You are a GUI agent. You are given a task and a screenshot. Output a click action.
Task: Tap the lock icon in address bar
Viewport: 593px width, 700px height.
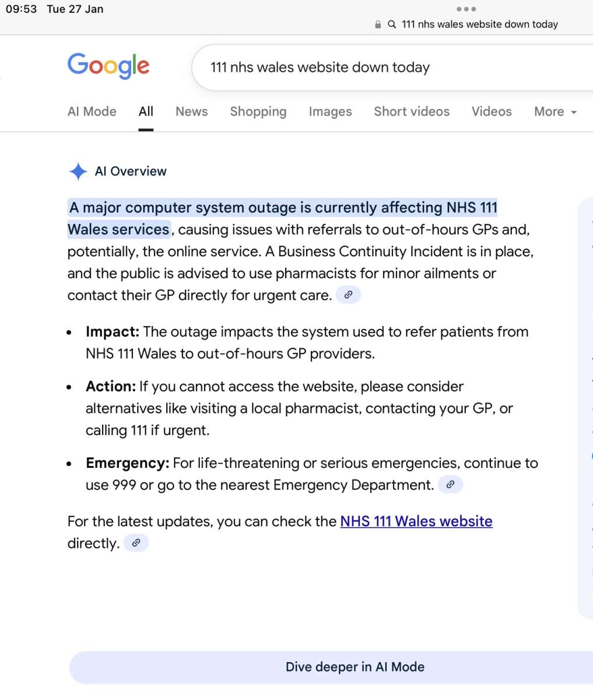pos(378,24)
